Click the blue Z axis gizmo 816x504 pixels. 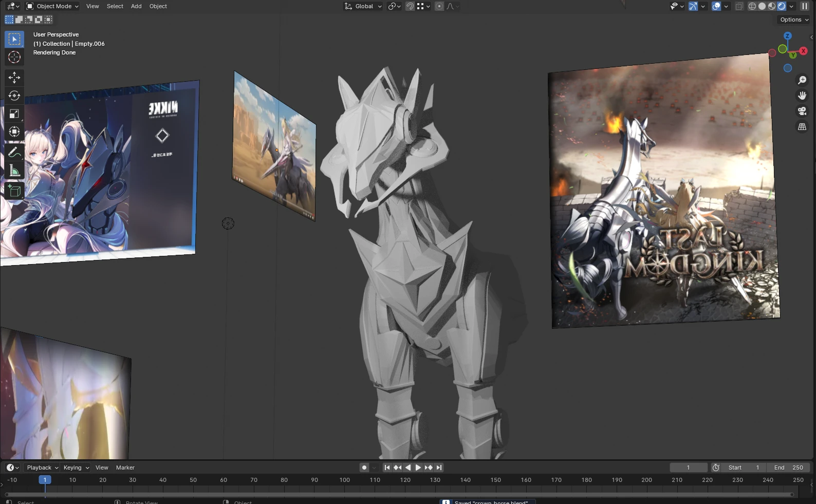pos(787,36)
